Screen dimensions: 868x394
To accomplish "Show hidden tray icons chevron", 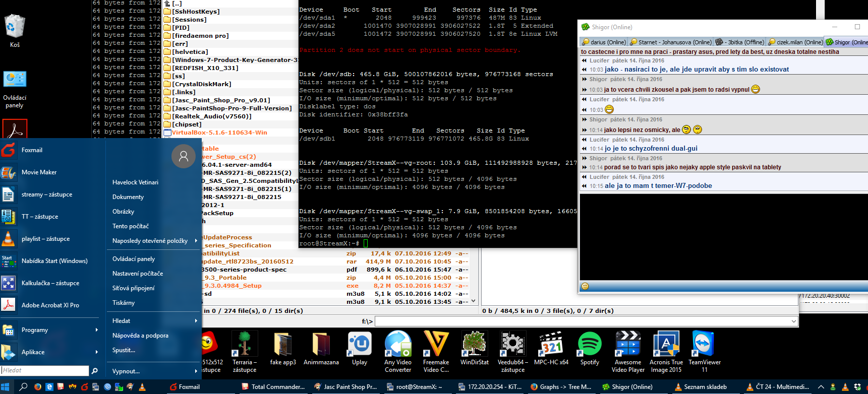I will point(821,387).
